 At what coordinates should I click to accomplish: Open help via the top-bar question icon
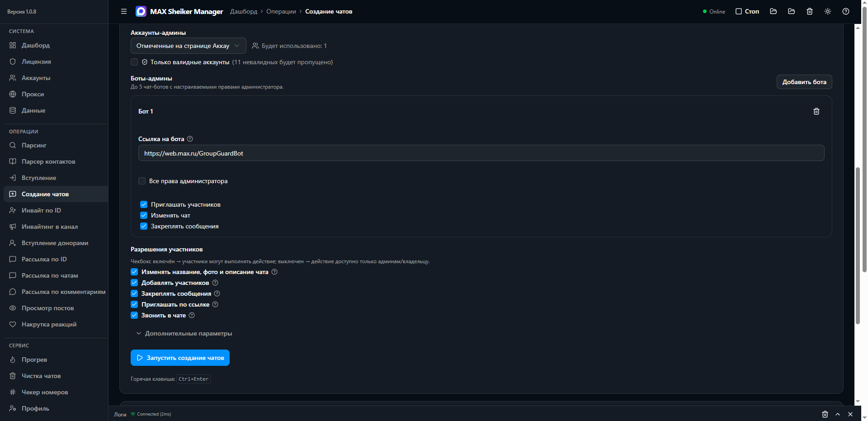coord(846,11)
